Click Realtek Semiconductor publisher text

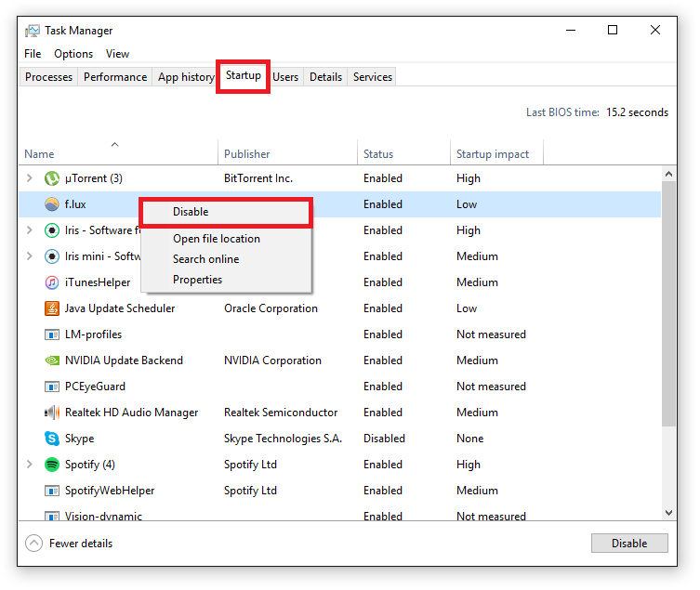coord(281,413)
